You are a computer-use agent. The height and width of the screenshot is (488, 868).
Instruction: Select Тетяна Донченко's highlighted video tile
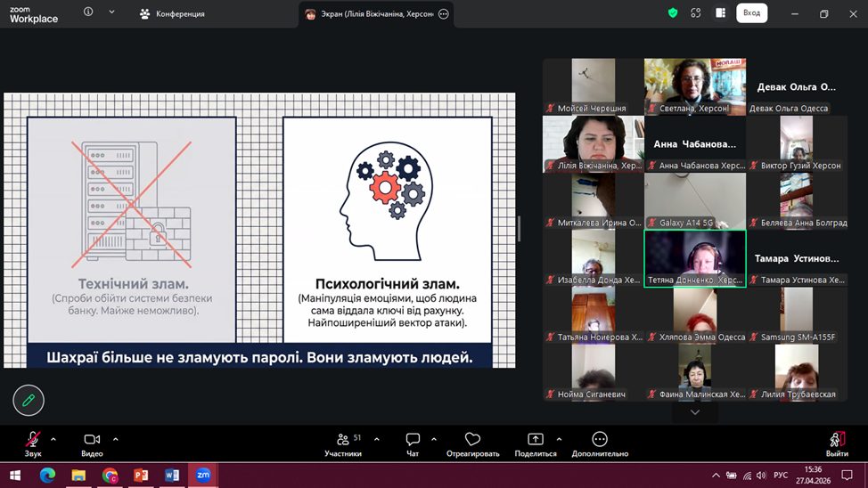point(694,258)
